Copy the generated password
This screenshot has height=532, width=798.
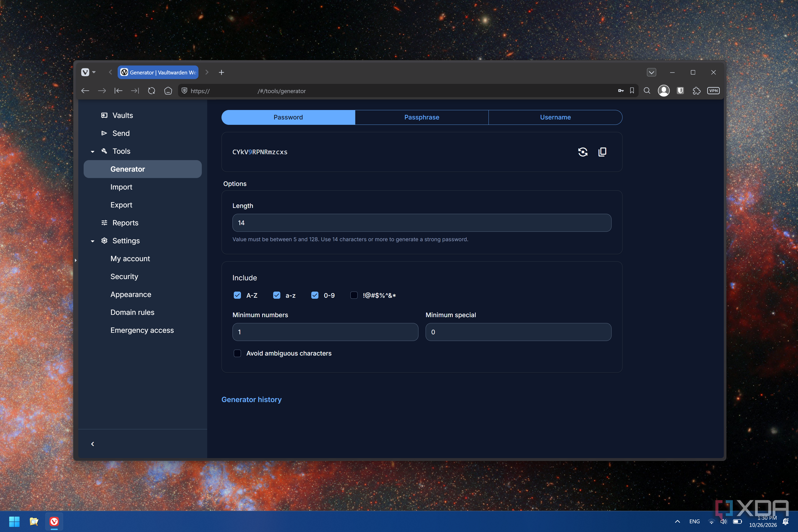[602, 152]
